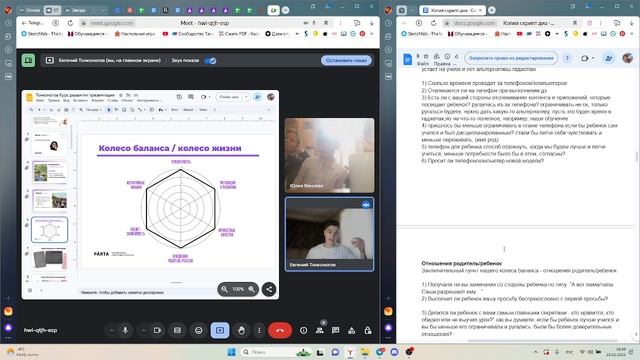Mute the microphone in Google Meet
This screenshot has height=360, width=640.
125,330
